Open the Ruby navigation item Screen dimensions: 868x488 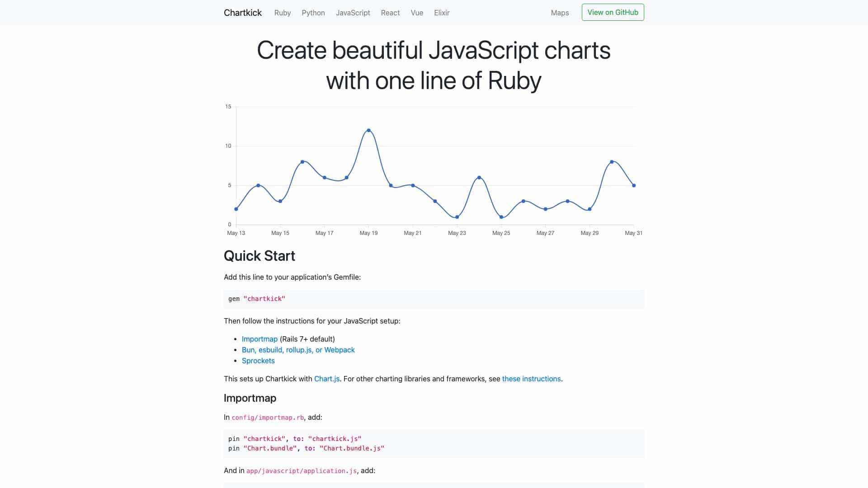283,13
